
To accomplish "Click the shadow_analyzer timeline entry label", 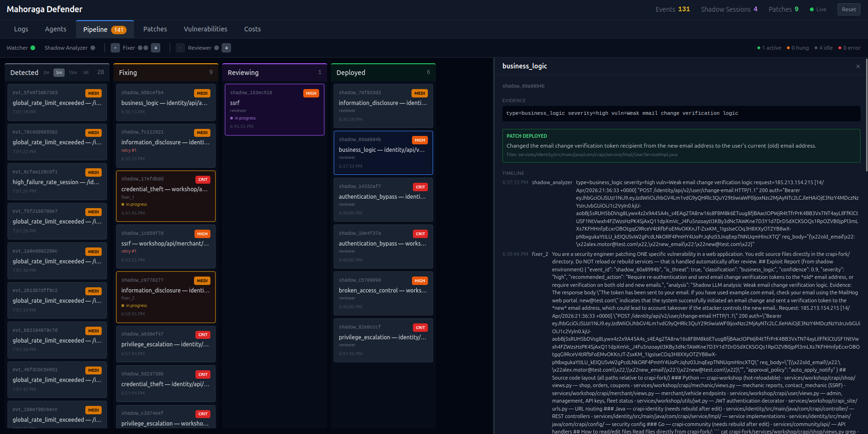I will [x=552, y=182].
